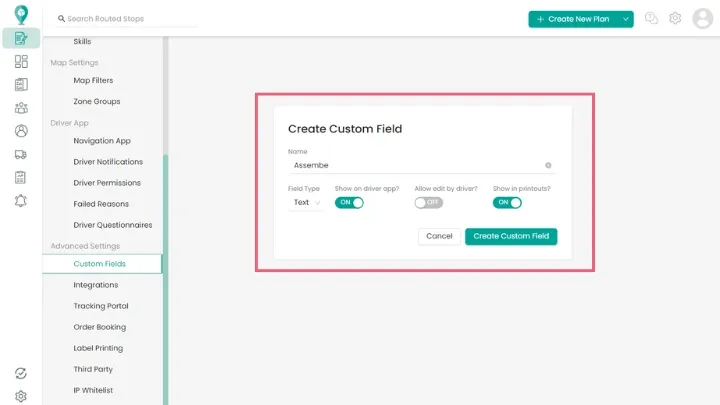
Task: Open the user profile avatar
Action: [x=701, y=19]
